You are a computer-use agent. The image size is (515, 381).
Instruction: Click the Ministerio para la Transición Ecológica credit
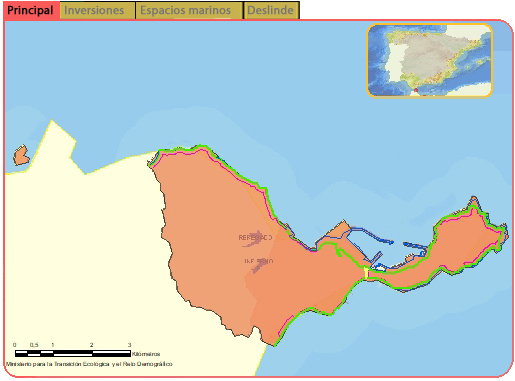pyautogui.click(x=89, y=364)
